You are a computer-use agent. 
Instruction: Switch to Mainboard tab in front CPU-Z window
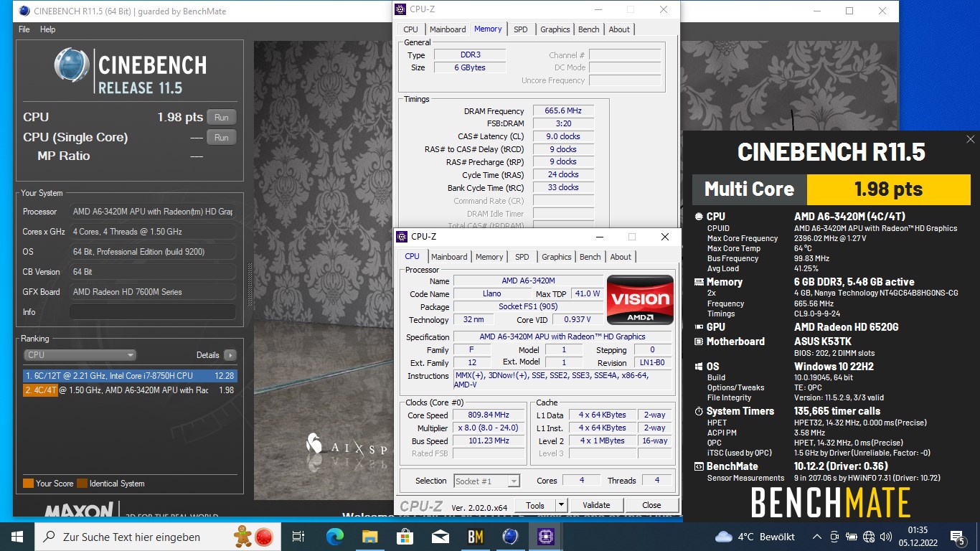[x=449, y=257]
